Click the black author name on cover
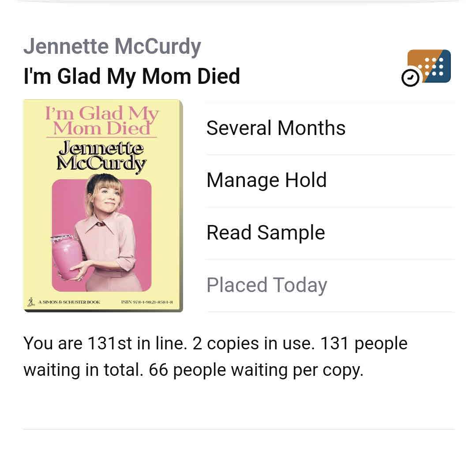This screenshot has width=476, height=476. click(x=102, y=156)
